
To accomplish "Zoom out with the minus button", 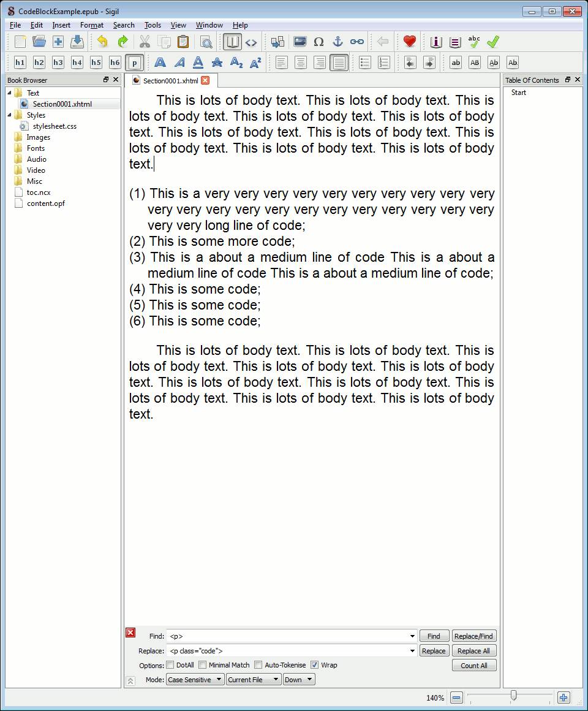I will point(457,698).
